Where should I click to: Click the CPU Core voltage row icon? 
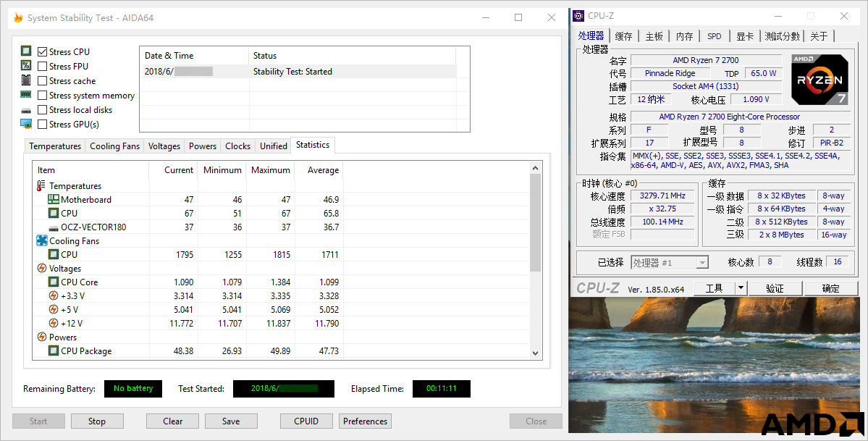tap(53, 282)
